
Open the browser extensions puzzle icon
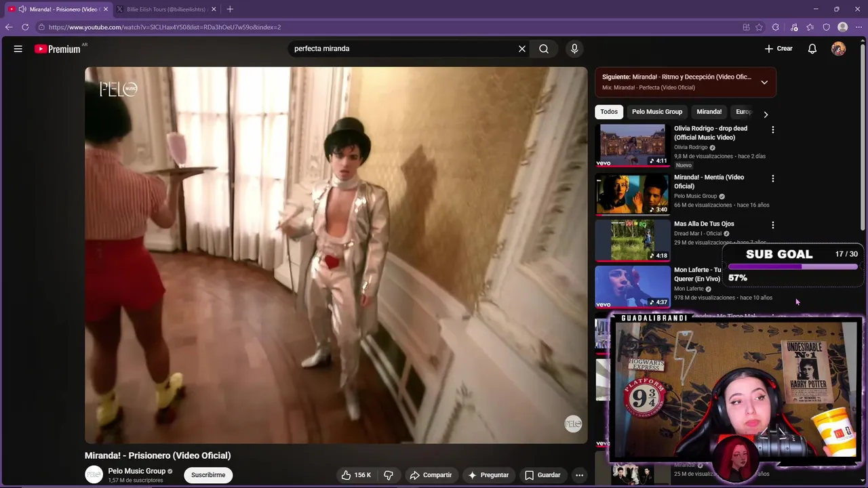pos(776,27)
